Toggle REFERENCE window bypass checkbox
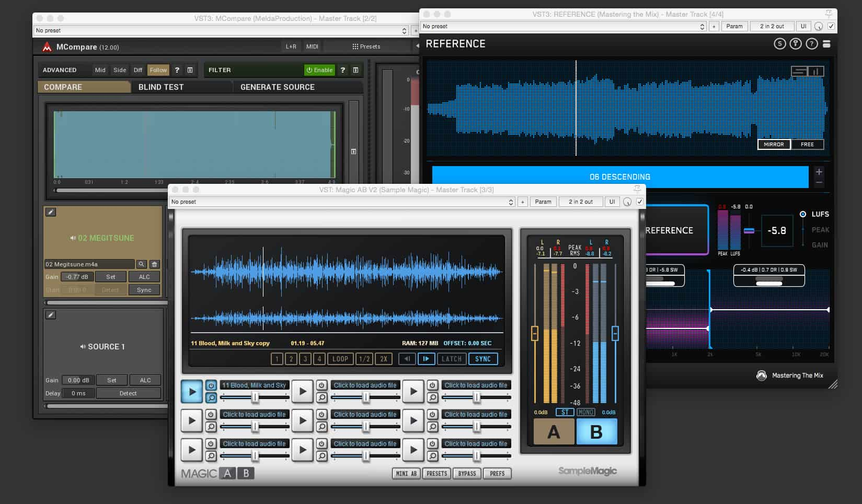The width and height of the screenshot is (862, 504). [831, 26]
